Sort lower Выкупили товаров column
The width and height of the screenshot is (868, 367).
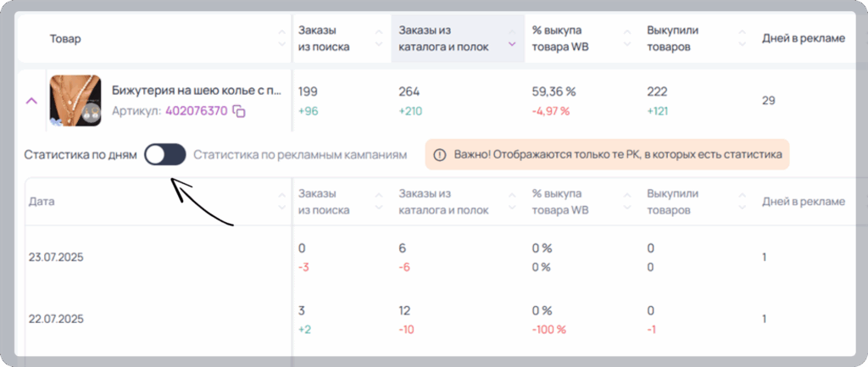743,202
